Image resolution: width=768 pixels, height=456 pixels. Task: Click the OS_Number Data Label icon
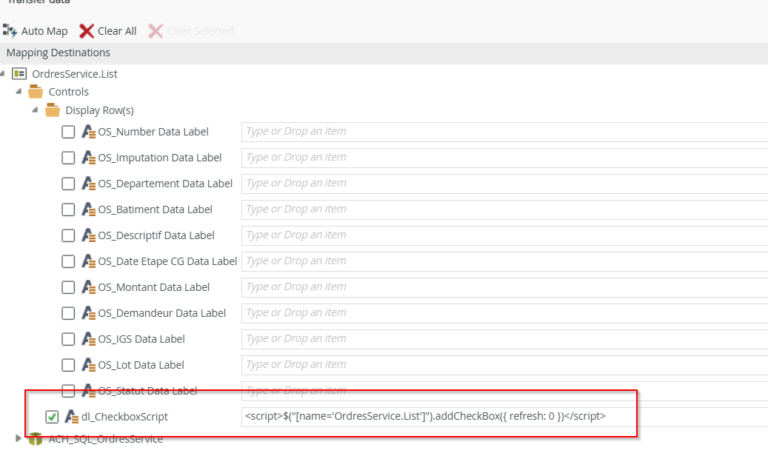pyautogui.click(x=88, y=132)
